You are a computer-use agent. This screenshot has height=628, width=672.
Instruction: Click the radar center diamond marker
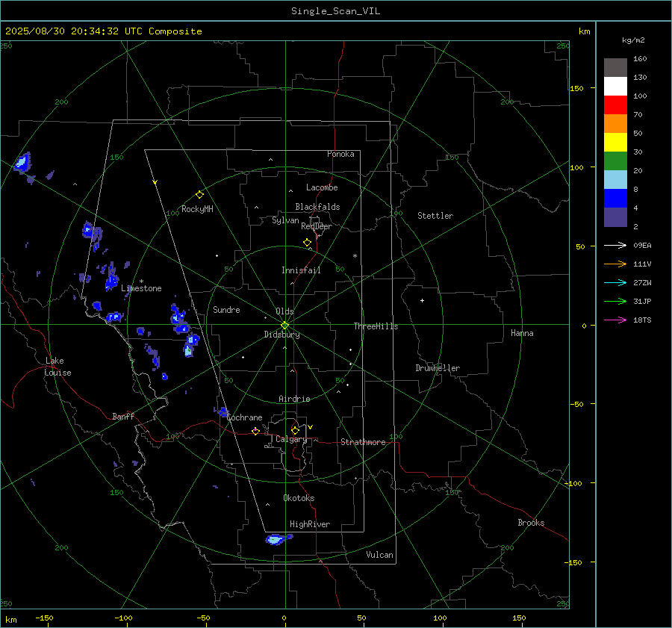tap(285, 325)
